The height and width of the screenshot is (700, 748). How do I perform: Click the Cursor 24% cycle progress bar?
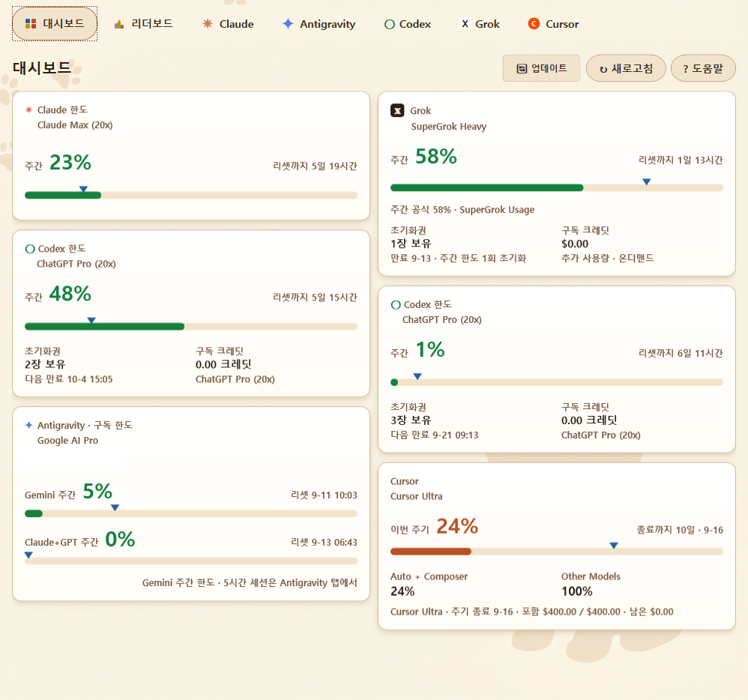[557, 551]
